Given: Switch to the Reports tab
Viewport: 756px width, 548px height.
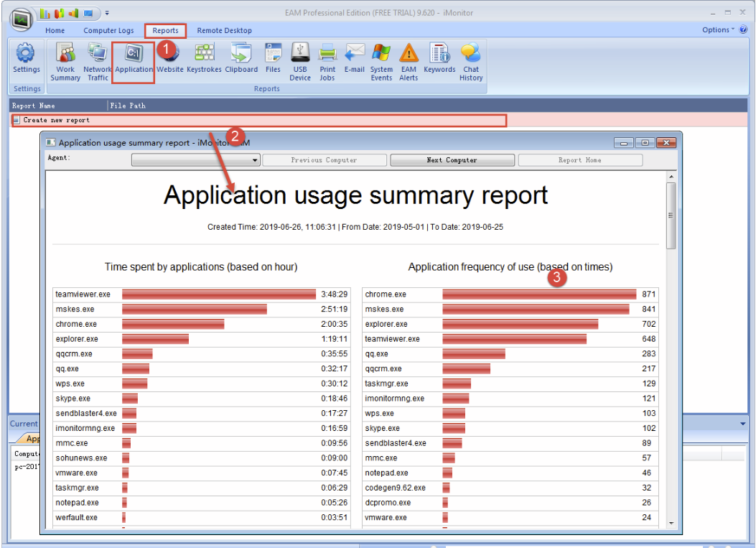Looking at the screenshot, I should pos(165,30).
